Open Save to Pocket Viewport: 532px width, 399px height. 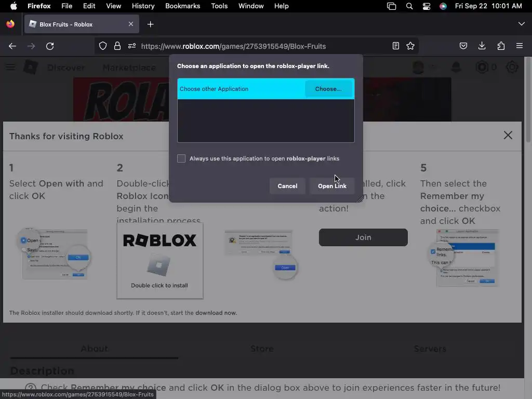463,46
